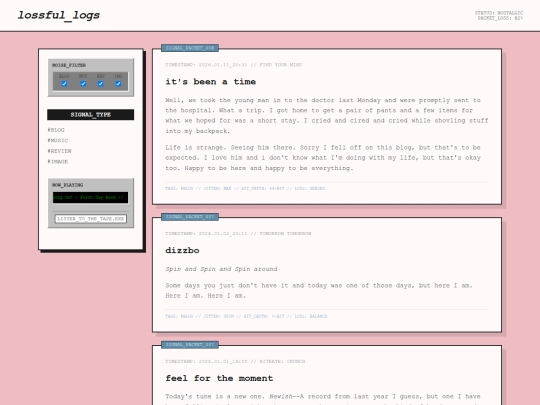
Task: Click the timestamp line reading BITRATE: CRUNCH
Action: point(235,361)
